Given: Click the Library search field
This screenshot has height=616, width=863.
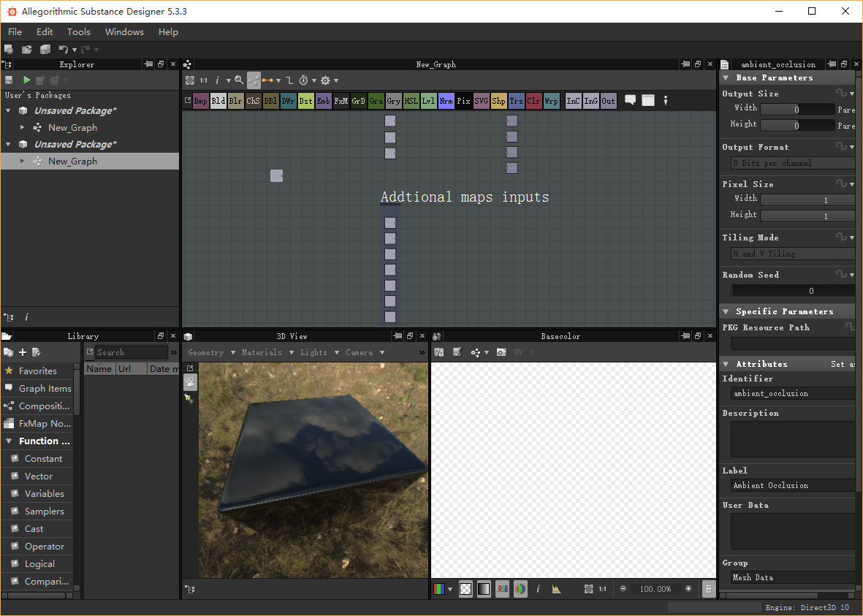Looking at the screenshot, I should pos(131,352).
